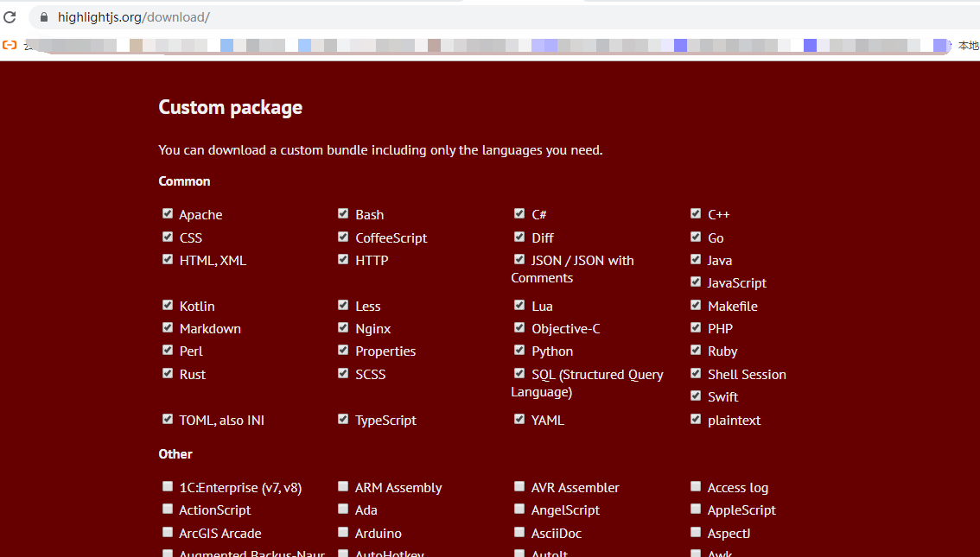Tick the AngelScript checkbox
Screen dimensions: 980x557
[519, 509]
